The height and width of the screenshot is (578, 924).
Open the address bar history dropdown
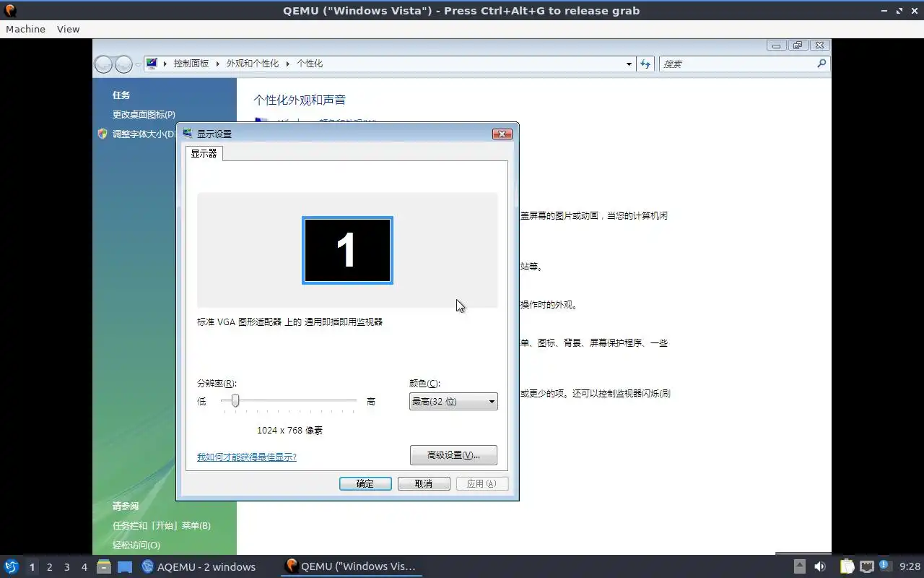tap(629, 64)
